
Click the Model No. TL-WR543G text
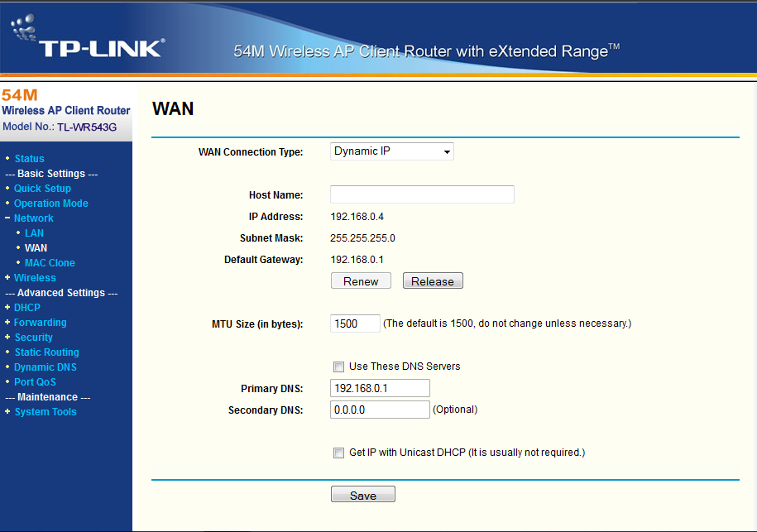(60, 127)
